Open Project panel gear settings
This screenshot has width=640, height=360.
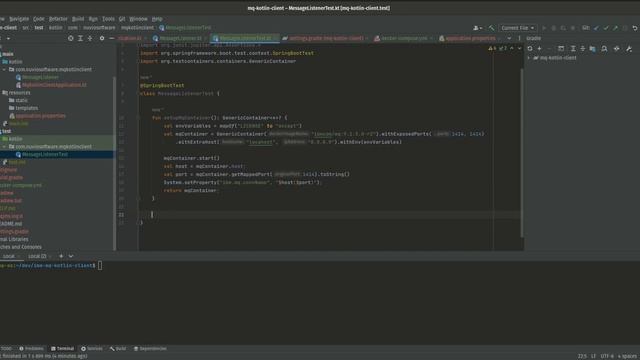point(102,38)
